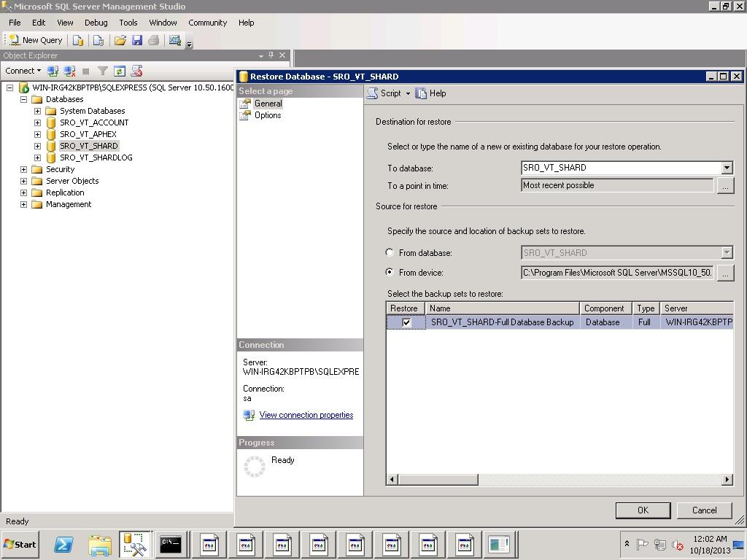Uncheck Restore checkbox for SRO_VT_SHARD backup
747x560 pixels.
tap(406, 322)
